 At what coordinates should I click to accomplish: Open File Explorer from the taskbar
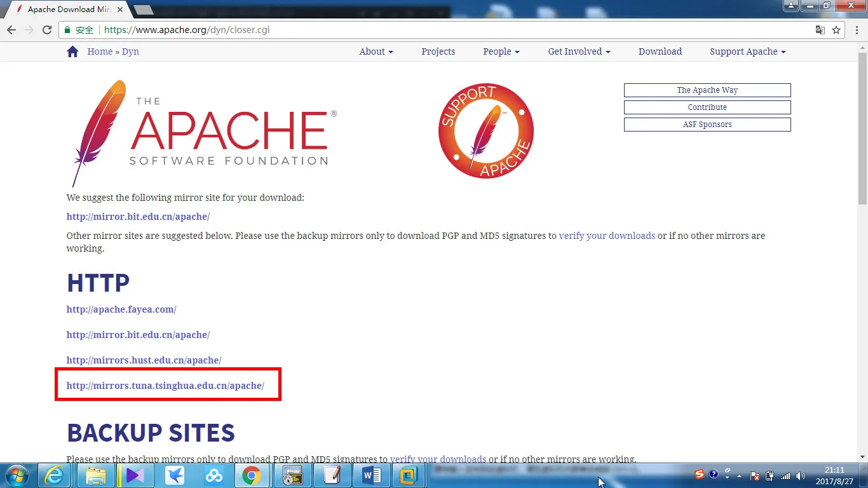(x=95, y=475)
